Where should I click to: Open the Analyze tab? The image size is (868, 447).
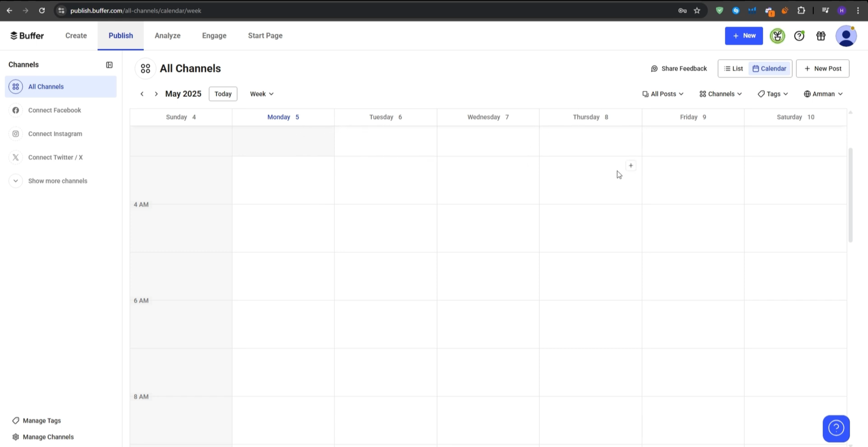pos(168,36)
